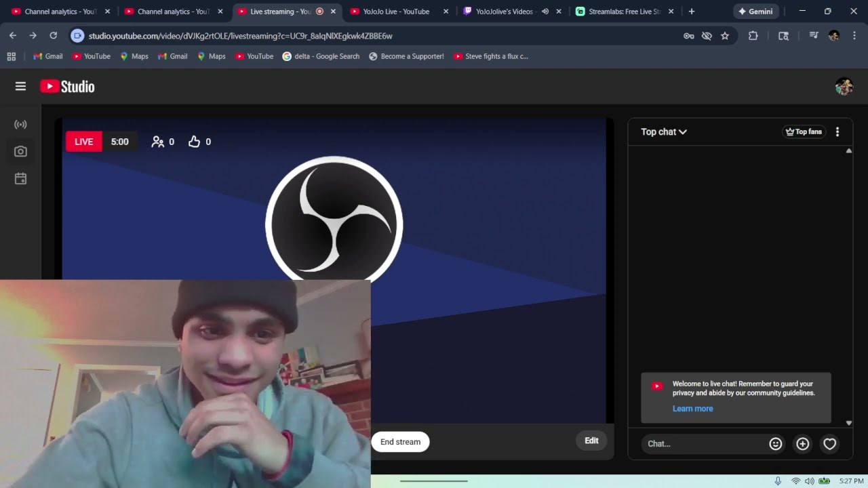Click the YouTube Studio logo
868x488 pixels.
(x=67, y=86)
